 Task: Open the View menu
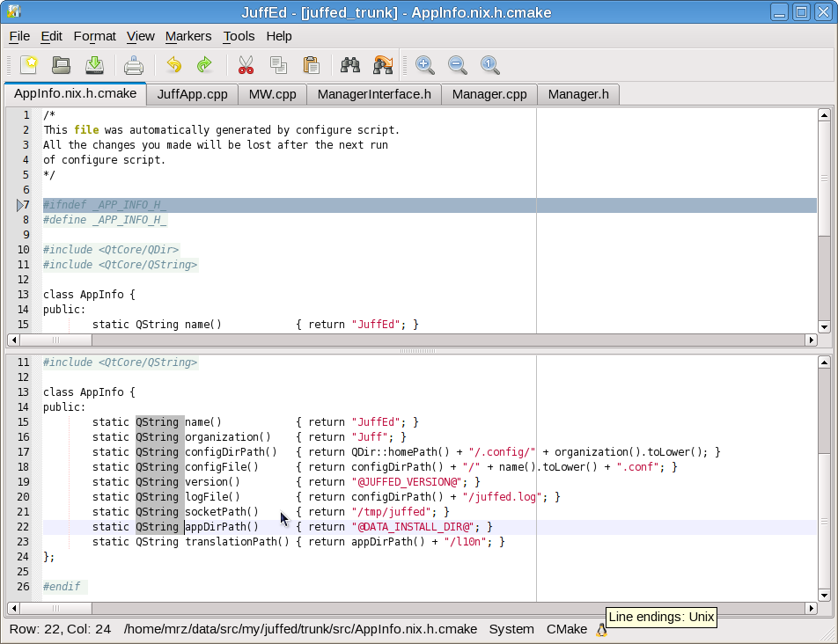[141, 36]
